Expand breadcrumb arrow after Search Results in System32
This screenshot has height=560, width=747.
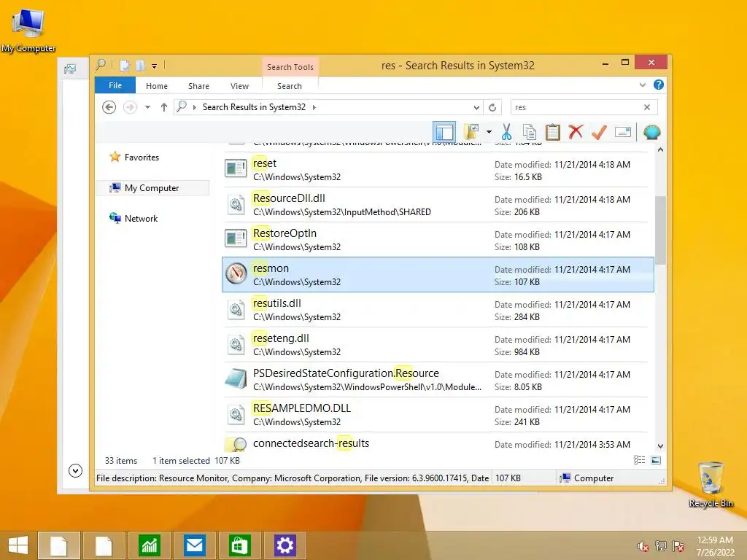(x=314, y=108)
